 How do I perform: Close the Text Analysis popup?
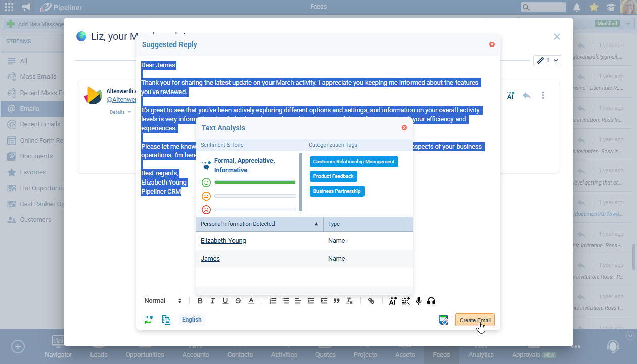click(x=404, y=128)
